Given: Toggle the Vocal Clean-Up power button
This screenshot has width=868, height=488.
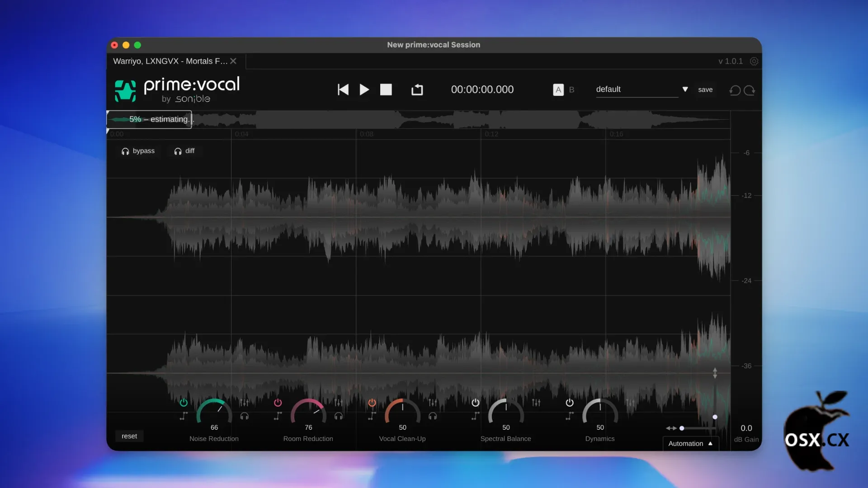Looking at the screenshot, I should point(372,402).
